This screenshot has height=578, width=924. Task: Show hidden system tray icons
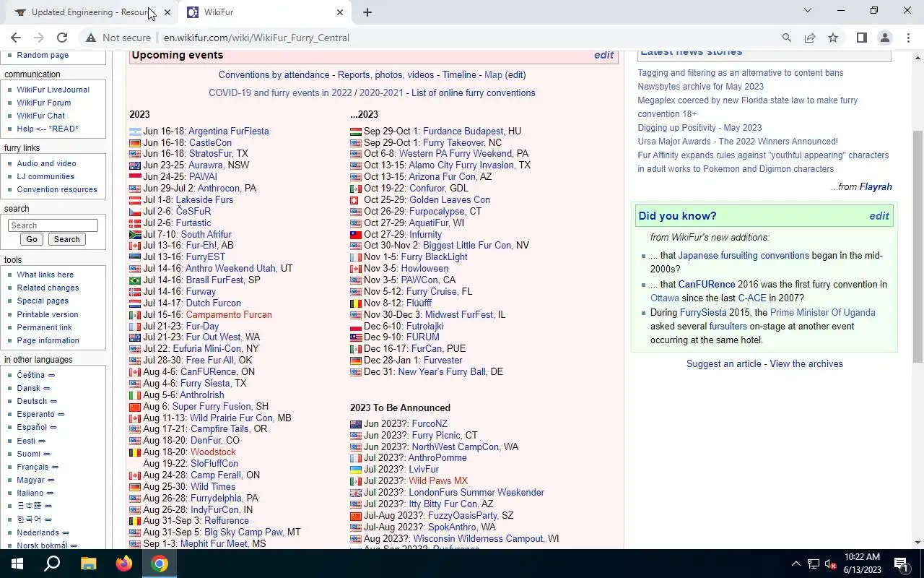[x=796, y=564]
